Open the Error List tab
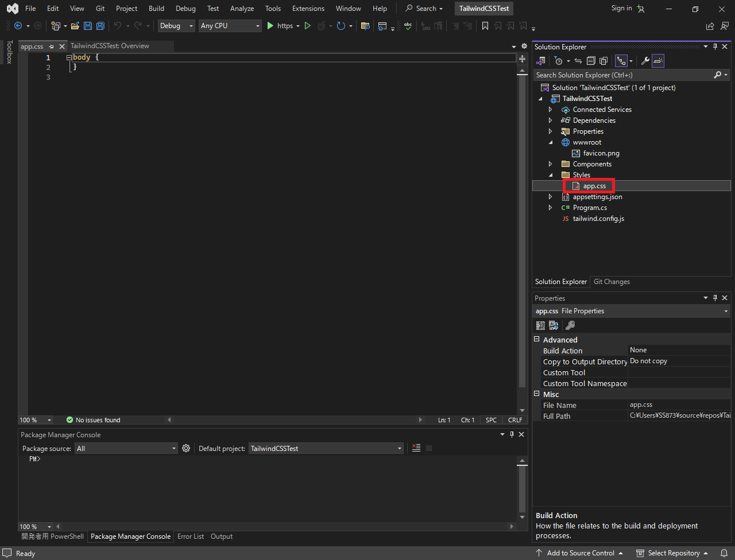 coord(191,536)
